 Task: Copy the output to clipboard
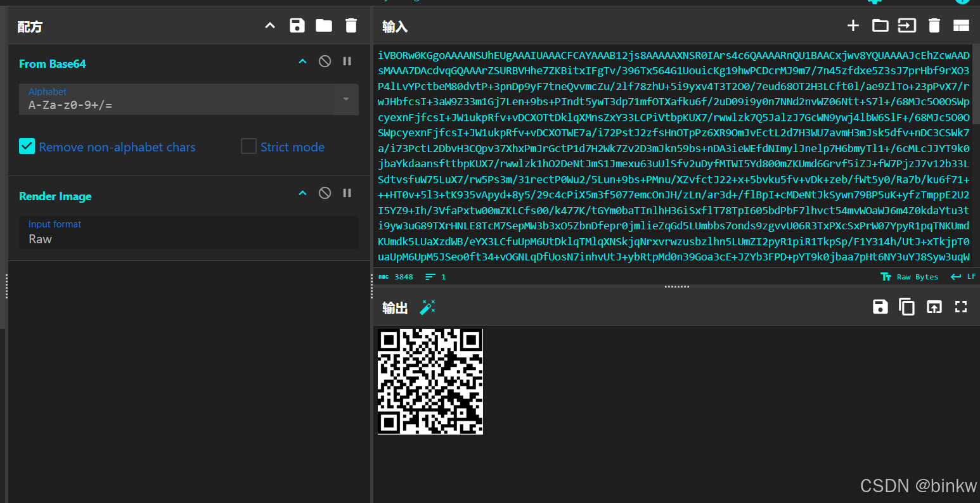coord(906,307)
